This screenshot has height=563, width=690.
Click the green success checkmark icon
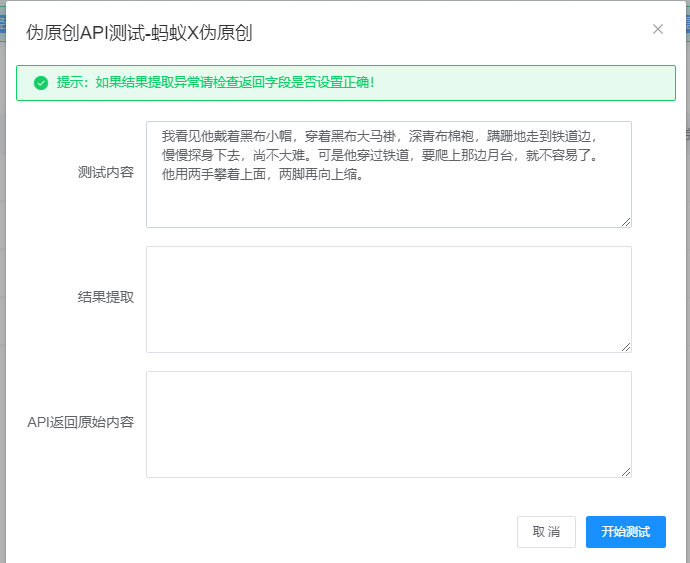(x=41, y=83)
